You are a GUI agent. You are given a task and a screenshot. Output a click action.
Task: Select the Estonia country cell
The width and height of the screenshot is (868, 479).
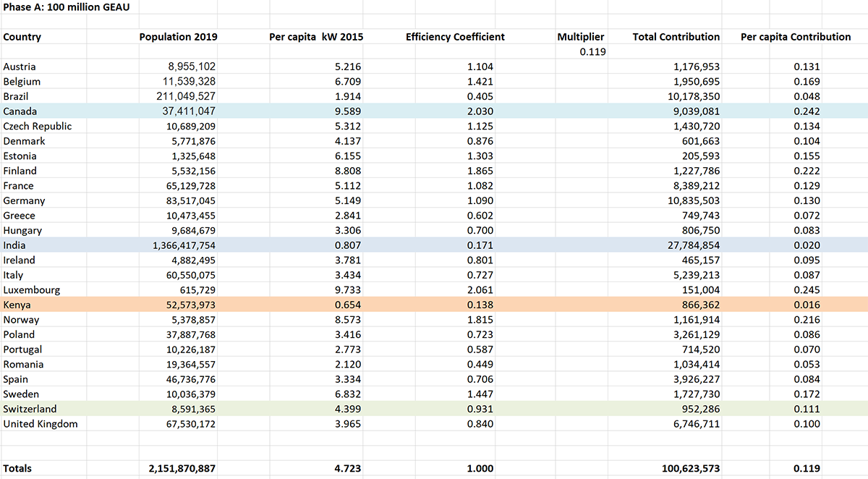pyautogui.click(x=20, y=156)
